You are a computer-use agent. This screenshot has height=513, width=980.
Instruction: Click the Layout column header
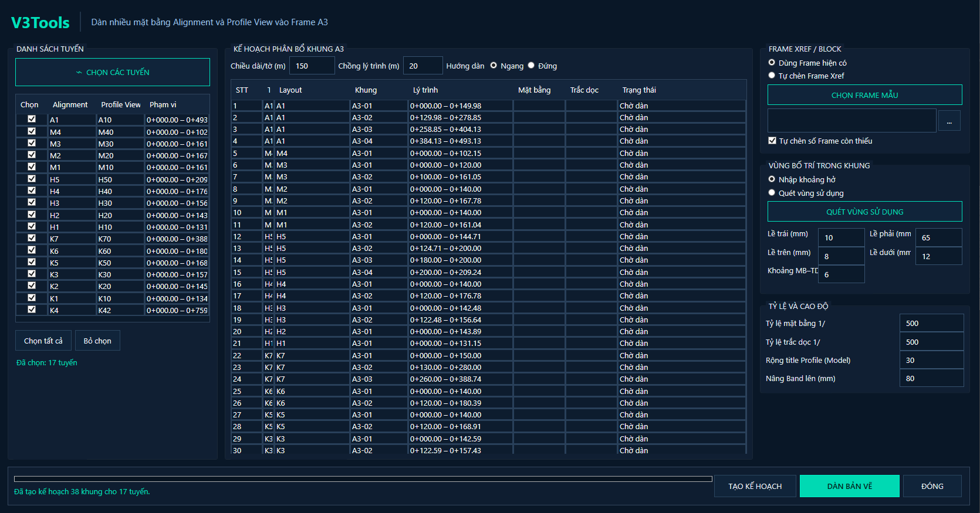tap(290, 90)
